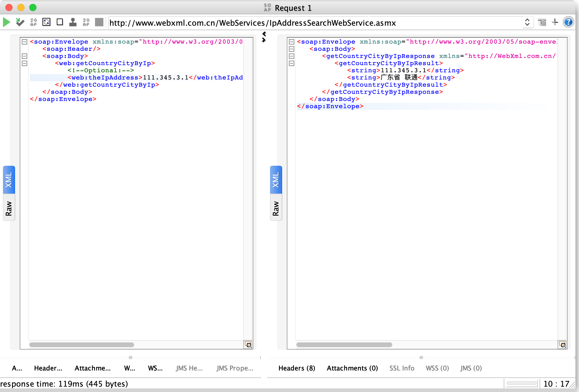Switch the request editor to Raw view
Viewport: 579px width, 392px height.
coord(9,208)
